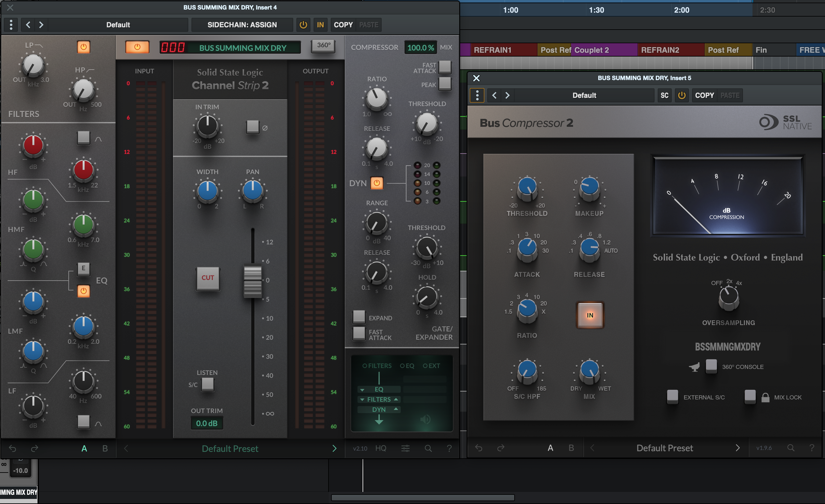Toggle S/C LISTEN button
825x504 pixels.
208,384
